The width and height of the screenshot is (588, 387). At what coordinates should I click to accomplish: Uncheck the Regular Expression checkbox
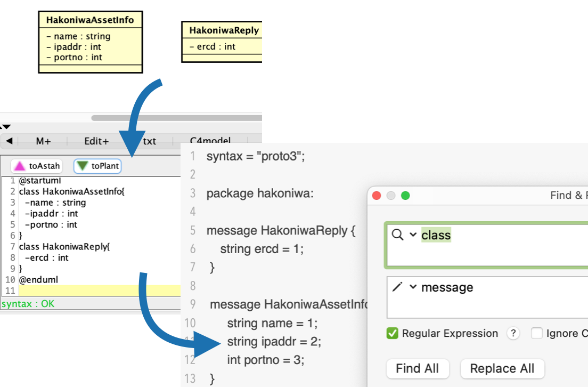click(x=393, y=334)
